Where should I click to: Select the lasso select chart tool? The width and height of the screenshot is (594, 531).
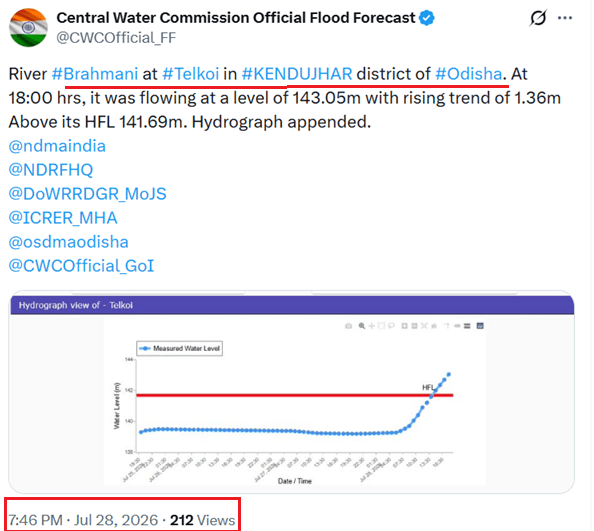click(391, 326)
